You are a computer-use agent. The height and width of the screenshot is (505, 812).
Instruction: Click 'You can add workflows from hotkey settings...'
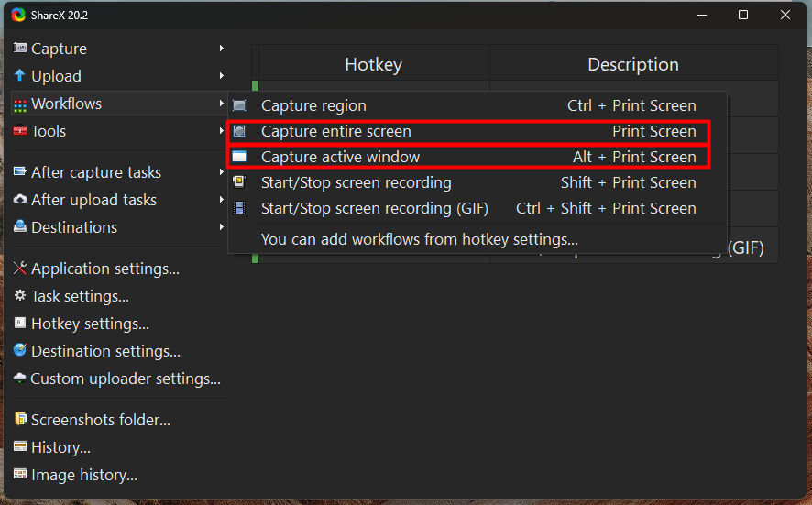[477, 239]
